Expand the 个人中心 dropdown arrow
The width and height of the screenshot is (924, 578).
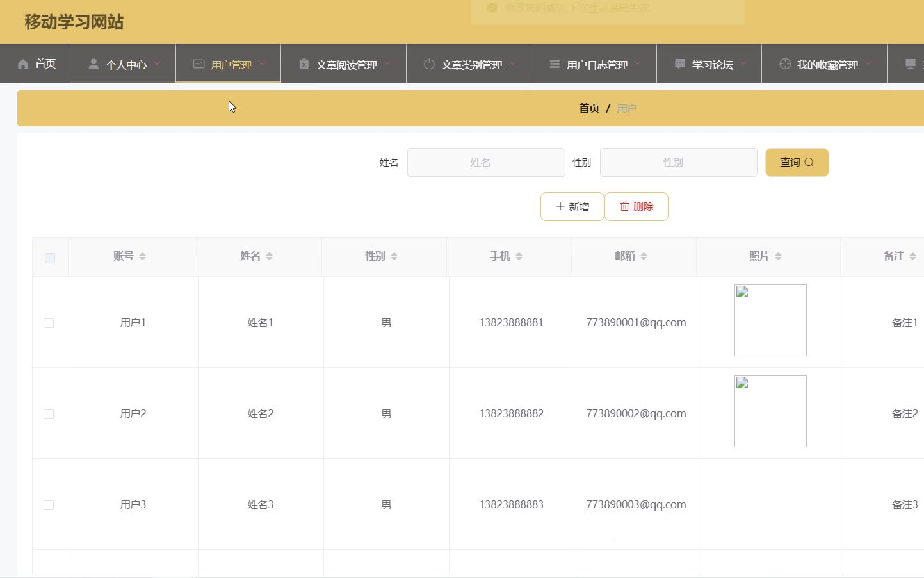pyautogui.click(x=157, y=63)
